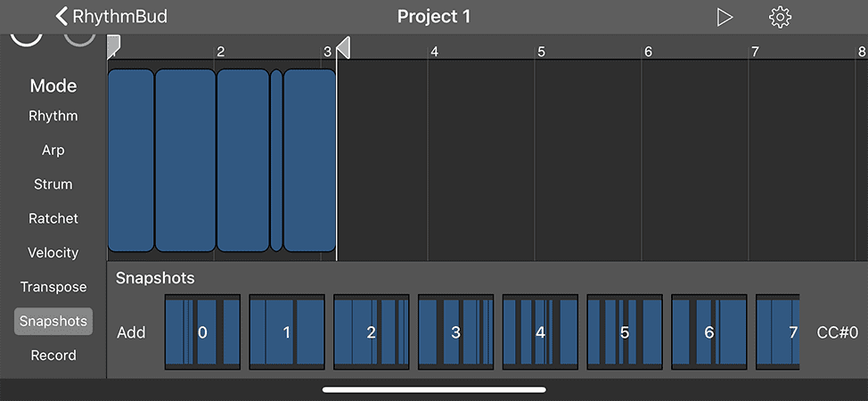The height and width of the screenshot is (401, 868).
Task: Tap the play triangle icon
Action: 725,17
